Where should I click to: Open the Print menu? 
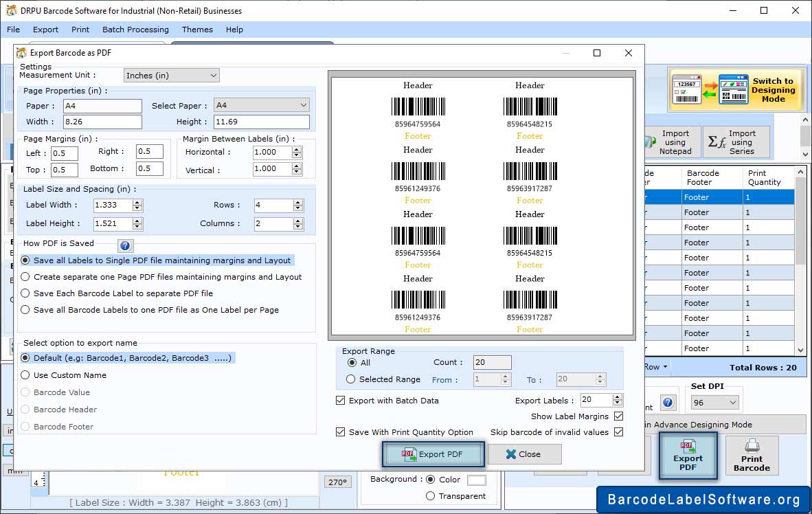click(x=80, y=30)
